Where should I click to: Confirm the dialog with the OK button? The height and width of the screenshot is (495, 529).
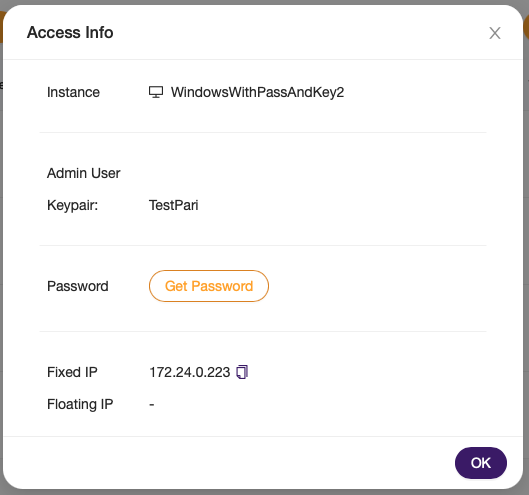pos(481,463)
